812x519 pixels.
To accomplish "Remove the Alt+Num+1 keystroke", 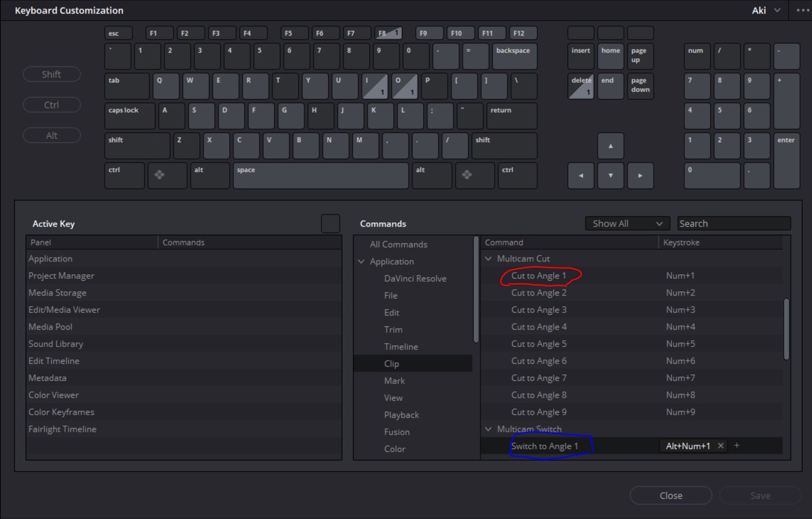I will (x=721, y=446).
